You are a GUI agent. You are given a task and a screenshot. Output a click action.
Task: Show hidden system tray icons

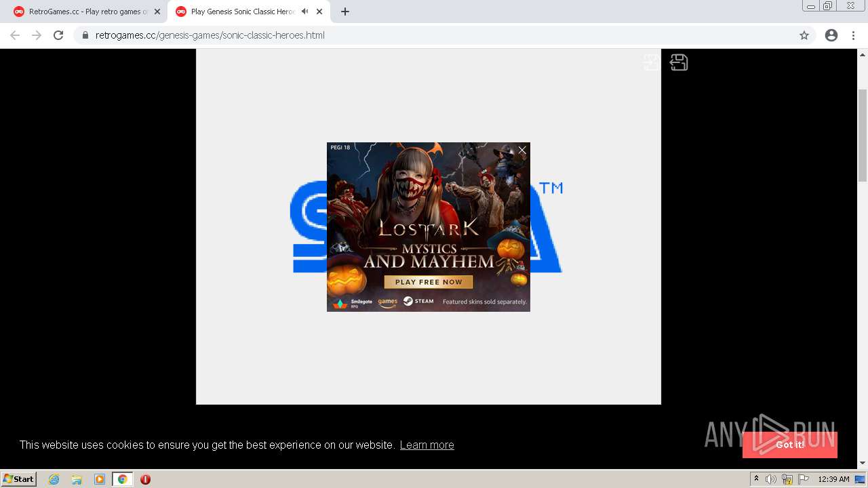[756, 479]
